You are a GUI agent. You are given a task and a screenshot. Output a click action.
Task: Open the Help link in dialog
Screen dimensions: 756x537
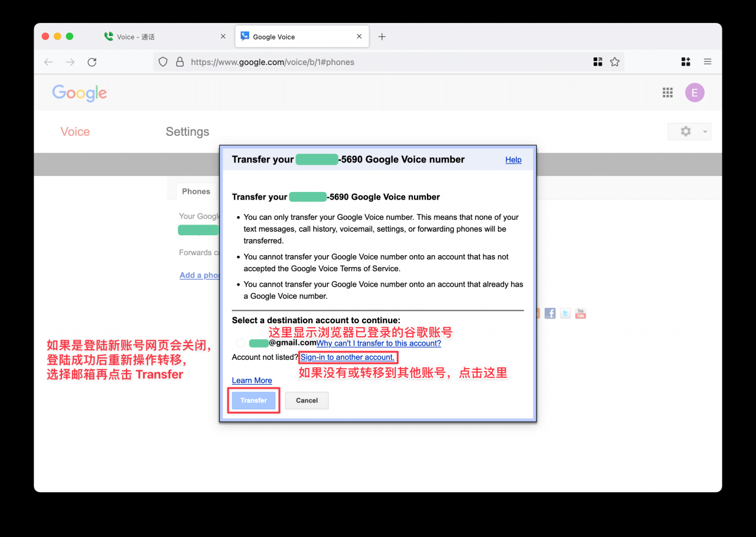point(513,160)
